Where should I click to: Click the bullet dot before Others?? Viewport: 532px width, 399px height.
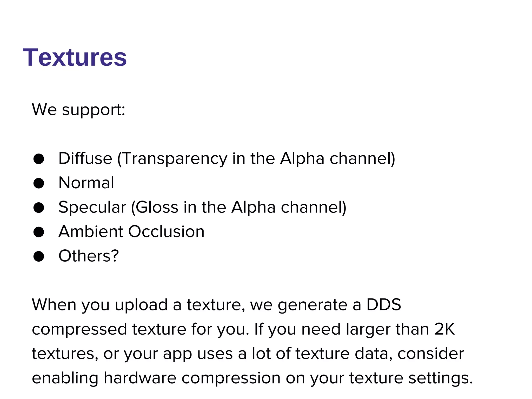click(x=39, y=256)
